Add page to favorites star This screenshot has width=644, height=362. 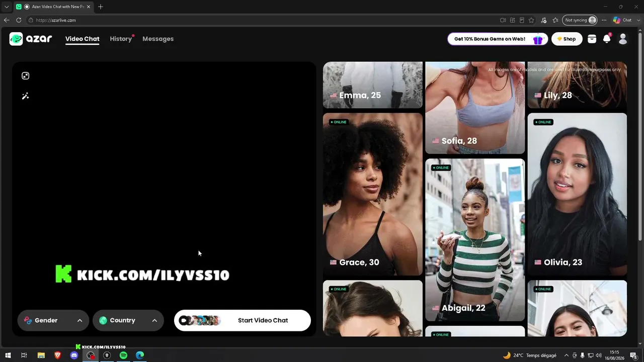[x=531, y=20]
